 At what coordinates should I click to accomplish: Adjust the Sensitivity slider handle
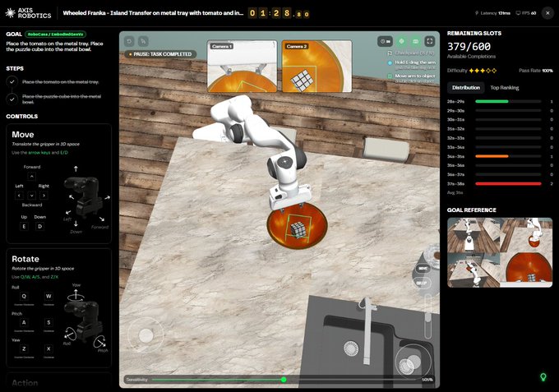tap(284, 380)
